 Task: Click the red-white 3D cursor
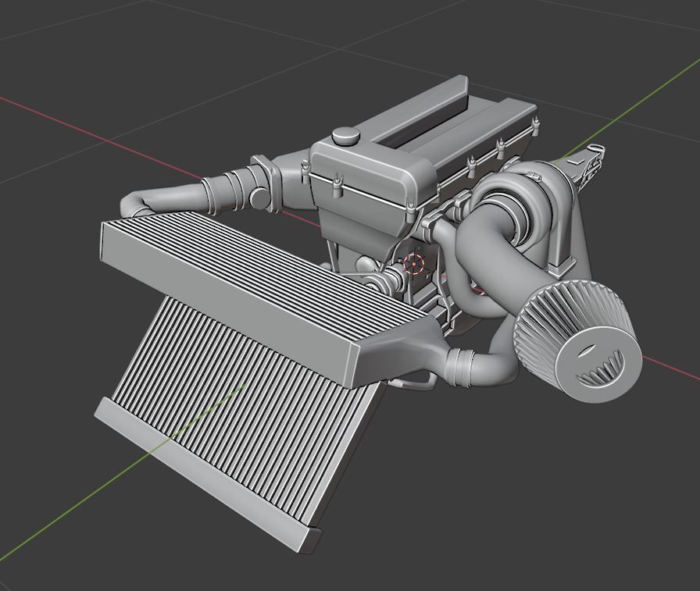click(x=414, y=264)
